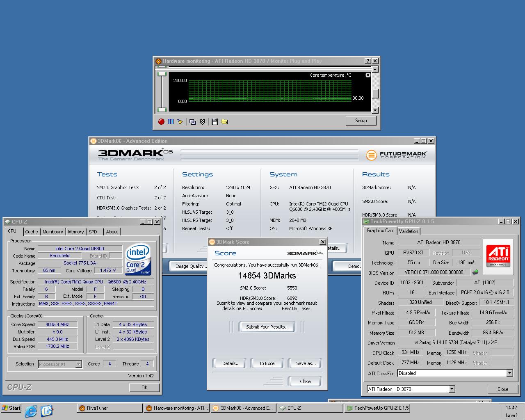Export score To Excel
Image resolution: width=525 pixels, height=420 pixels.
tap(267, 363)
